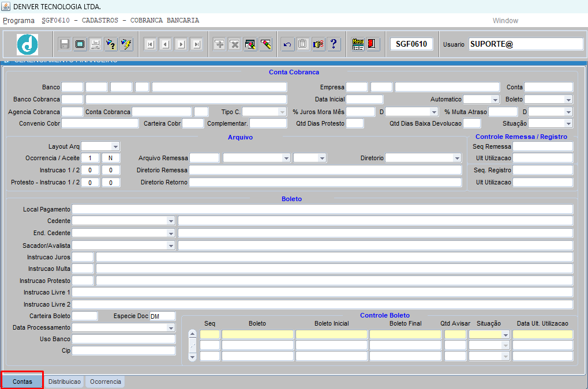This screenshot has width=588, height=389.
Task: Open the Data Processamento dropdown
Action: pos(171,328)
